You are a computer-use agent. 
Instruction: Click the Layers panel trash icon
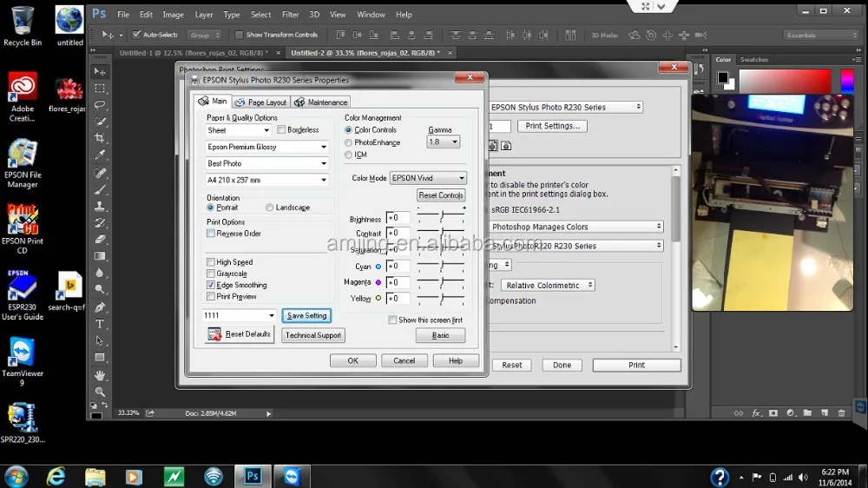[841, 413]
